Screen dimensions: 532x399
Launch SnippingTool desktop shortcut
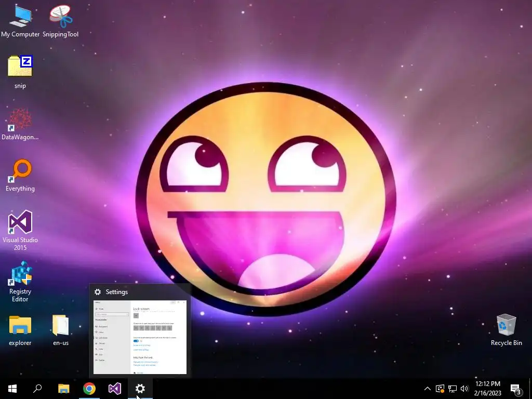click(60, 21)
